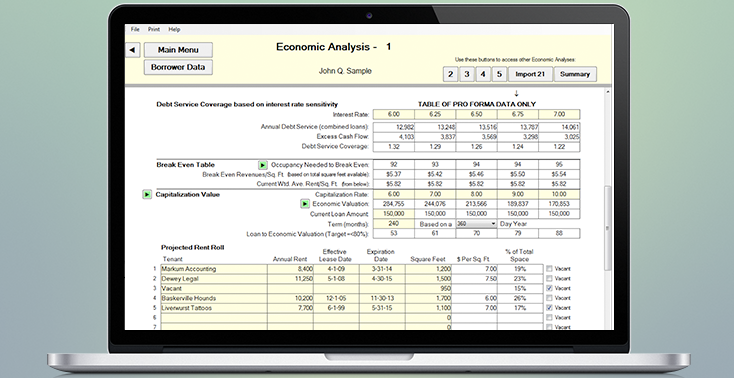The image size is (734, 378).
Task: Open the Summary view
Action: click(x=575, y=74)
